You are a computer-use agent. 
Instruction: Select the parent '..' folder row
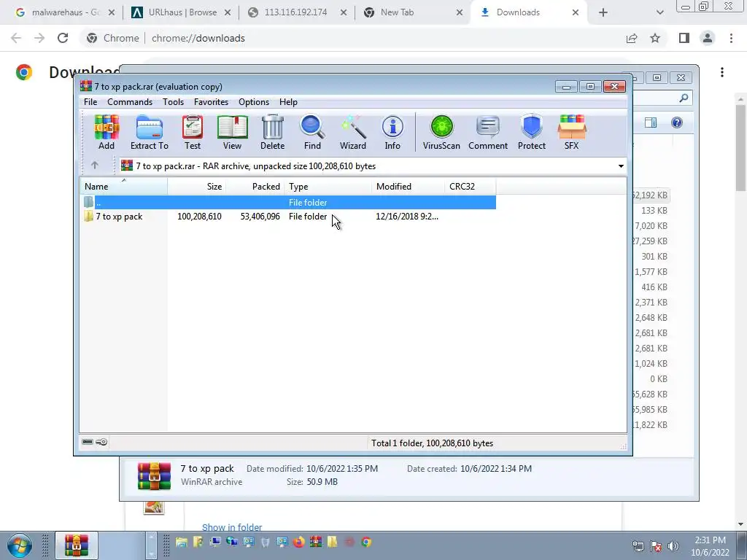coord(289,203)
